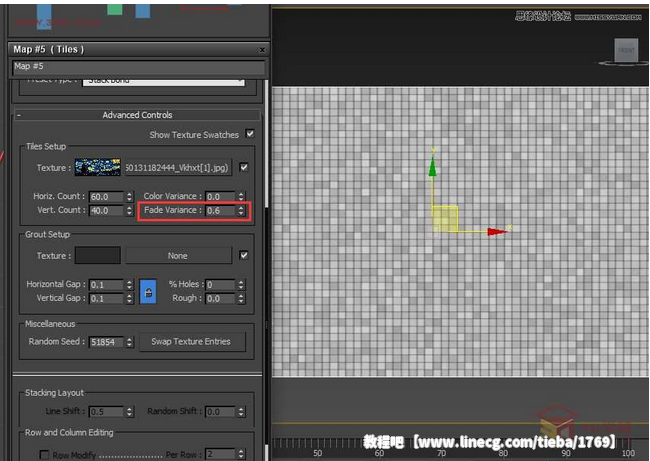Click the grout texture None button
Screen dimensions: 650x461
[x=178, y=256]
